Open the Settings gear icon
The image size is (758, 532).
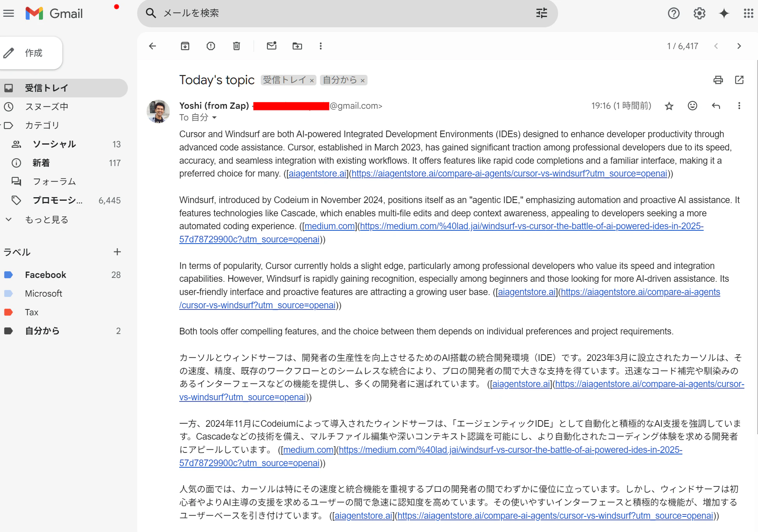tap(699, 13)
